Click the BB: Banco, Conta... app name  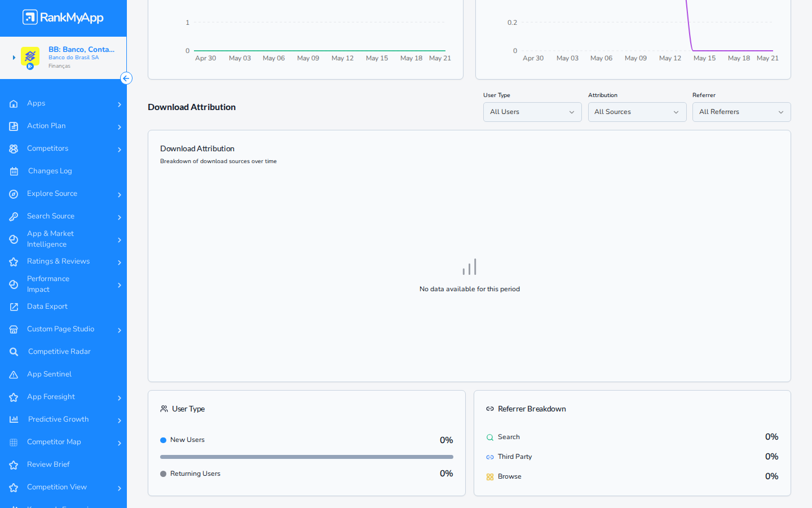(x=81, y=49)
